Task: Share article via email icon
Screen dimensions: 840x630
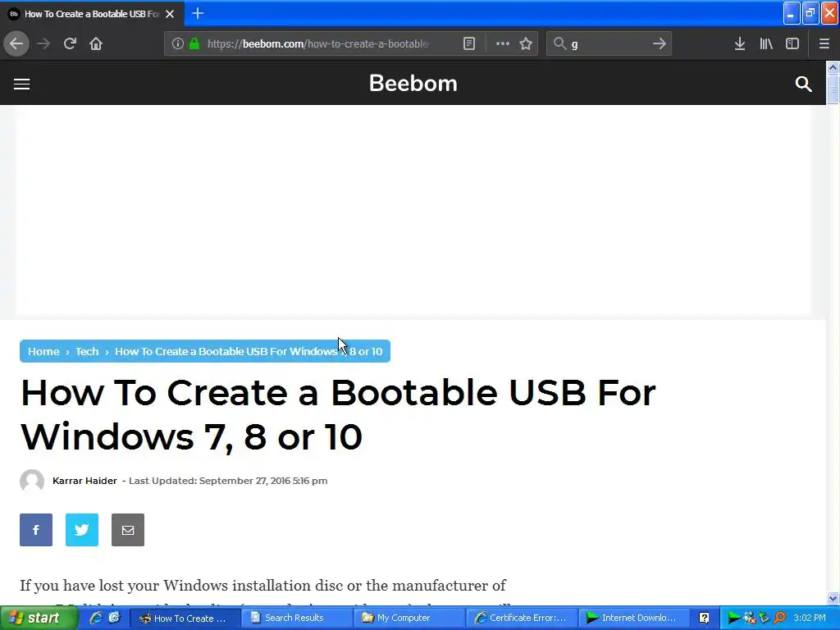Action: [x=128, y=530]
